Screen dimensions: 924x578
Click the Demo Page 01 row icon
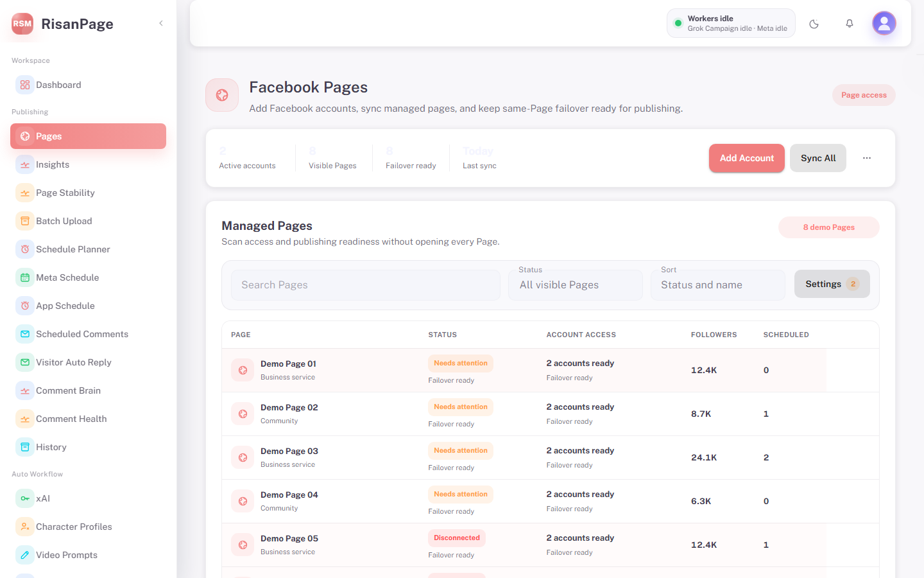(243, 370)
